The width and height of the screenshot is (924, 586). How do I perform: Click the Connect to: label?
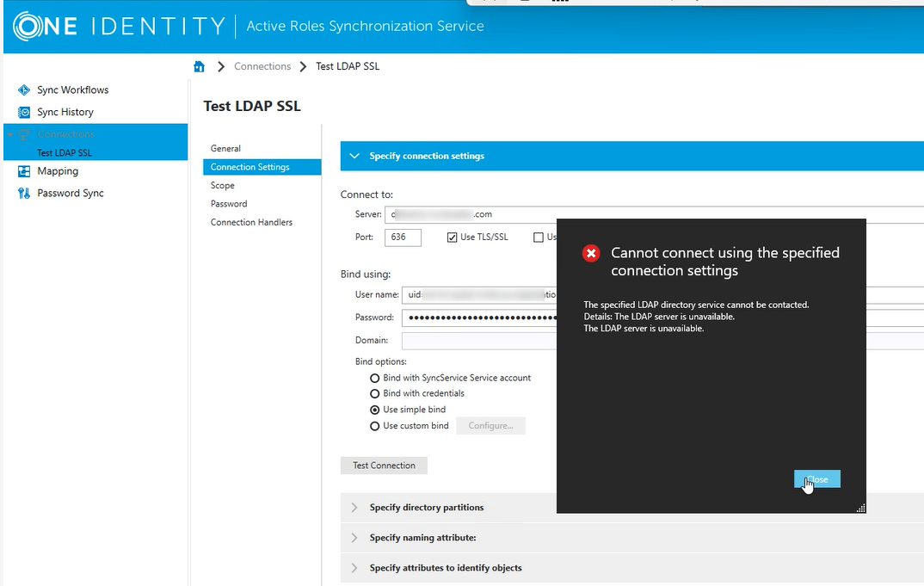coord(367,194)
